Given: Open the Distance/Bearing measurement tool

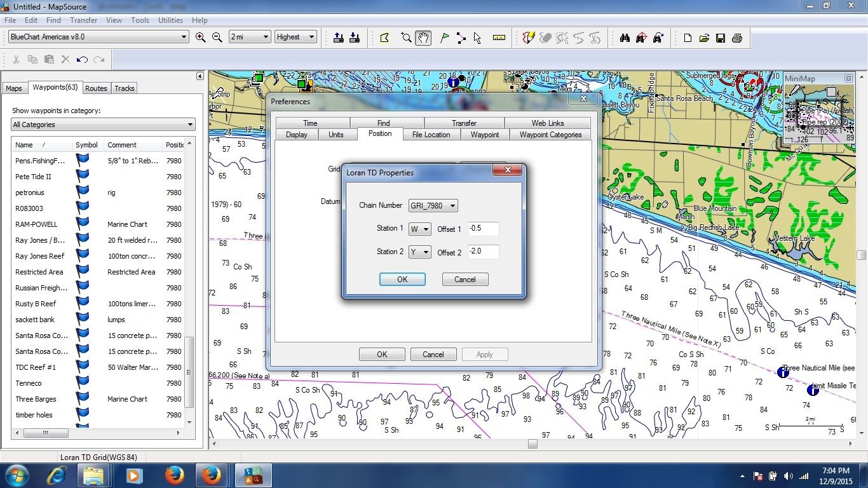Looking at the screenshot, I should (499, 37).
